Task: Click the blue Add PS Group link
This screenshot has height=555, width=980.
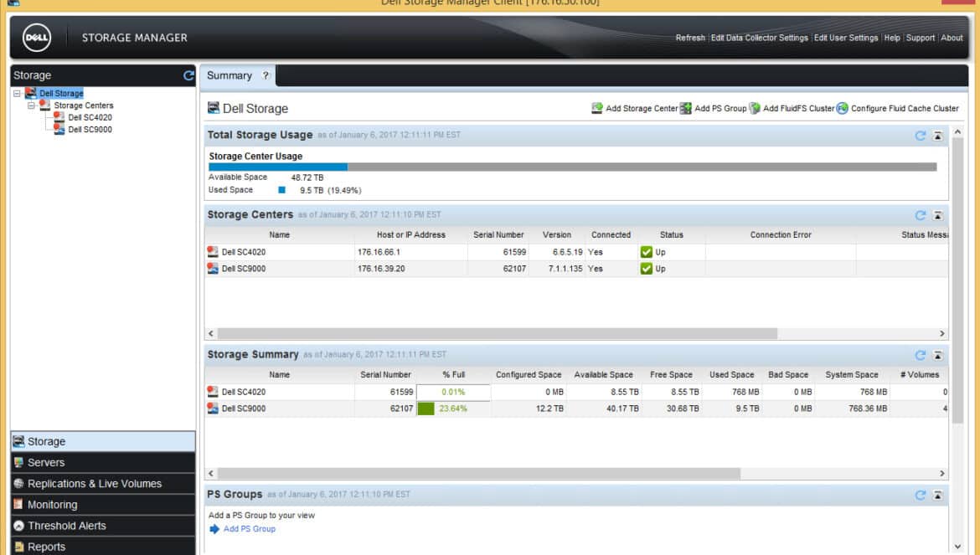Action: (x=250, y=529)
